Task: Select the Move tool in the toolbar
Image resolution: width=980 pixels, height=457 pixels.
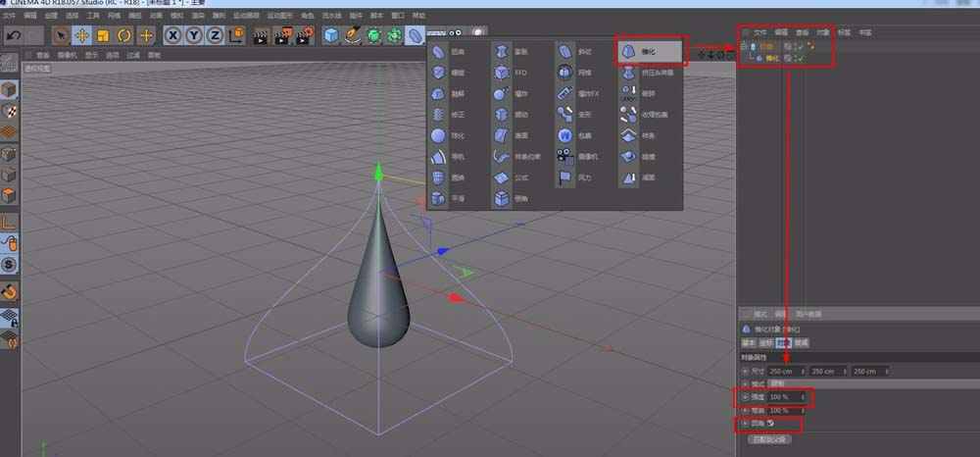Action: click(x=82, y=35)
